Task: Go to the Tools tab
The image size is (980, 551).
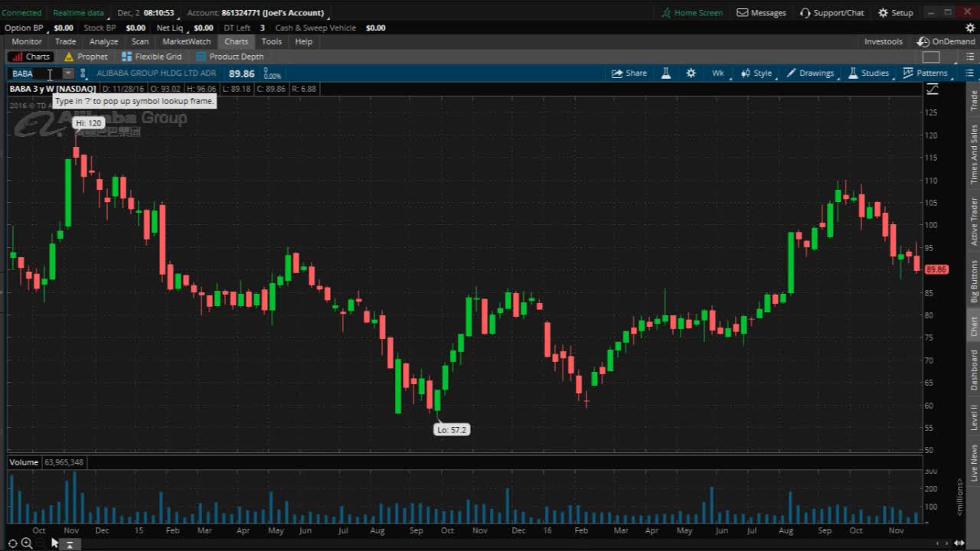Action: coord(272,41)
